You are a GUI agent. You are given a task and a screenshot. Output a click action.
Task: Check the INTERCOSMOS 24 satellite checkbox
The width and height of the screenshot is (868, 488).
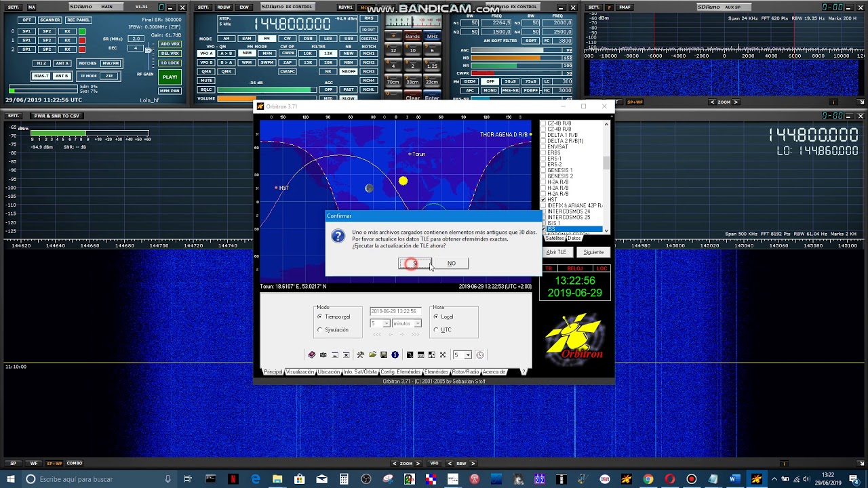pos(543,211)
